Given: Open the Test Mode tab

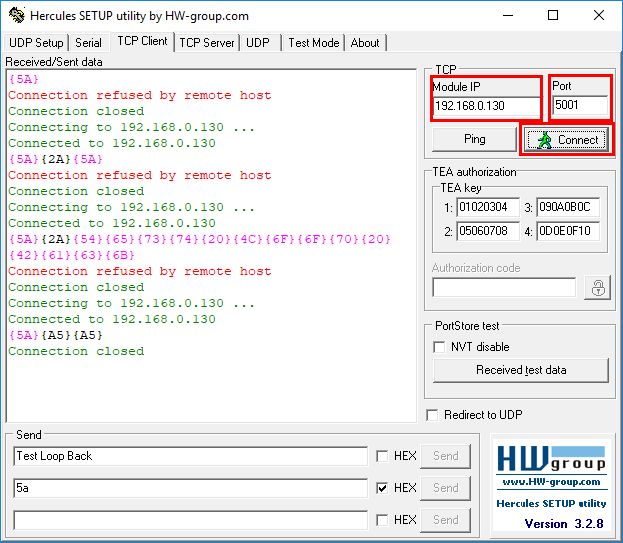Looking at the screenshot, I should click(314, 43).
